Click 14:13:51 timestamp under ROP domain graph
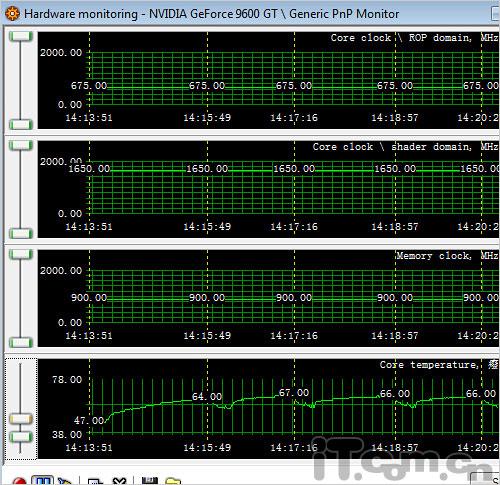This screenshot has width=500, height=485. coord(89,117)
